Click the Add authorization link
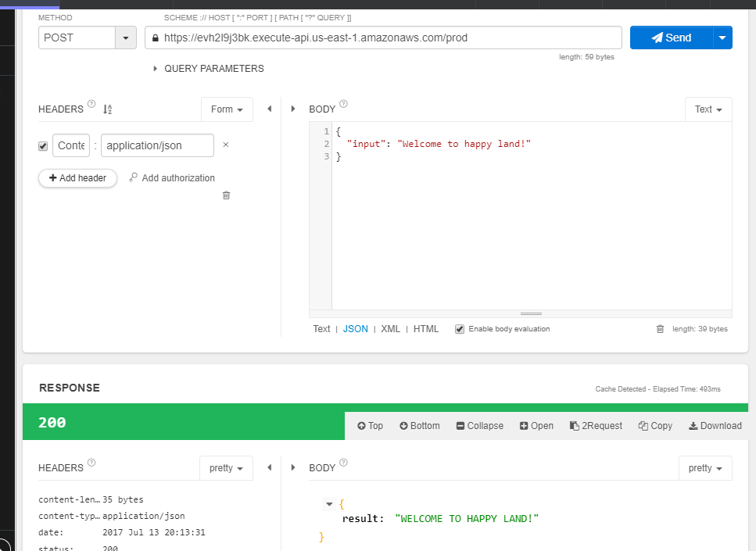756x551 pixels. click(x=172, y=178)
